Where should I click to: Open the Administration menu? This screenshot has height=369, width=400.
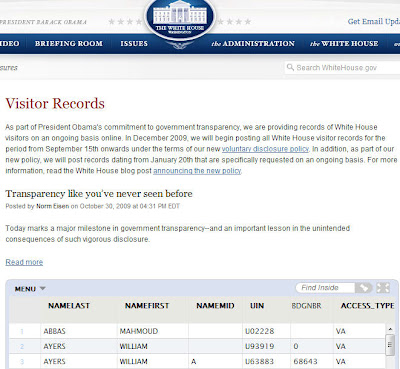point(253,44)
